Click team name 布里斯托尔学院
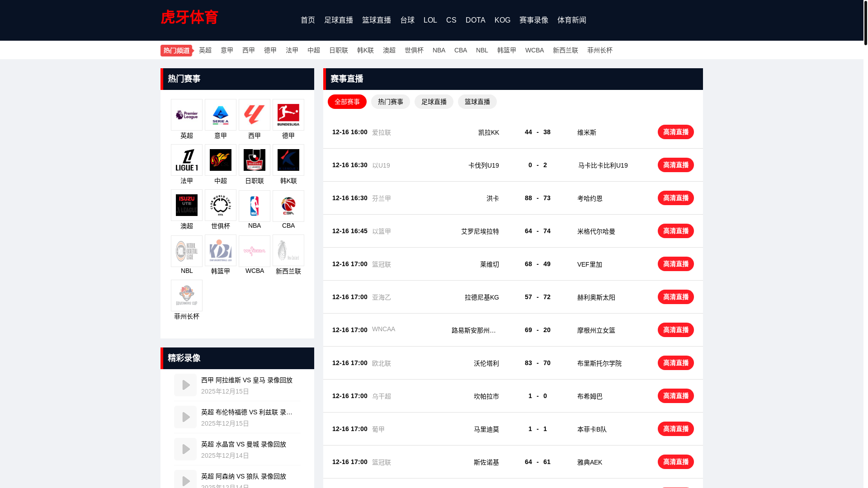Image resolution: width=868 pixels, height=488 pixels. [x=599, y=363]
